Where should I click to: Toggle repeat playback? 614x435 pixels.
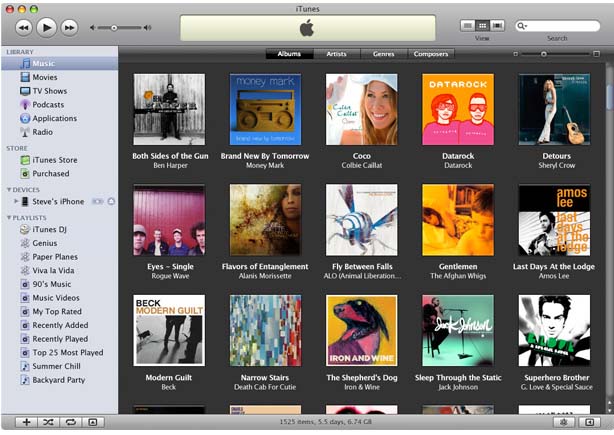[x=70, y=422]
